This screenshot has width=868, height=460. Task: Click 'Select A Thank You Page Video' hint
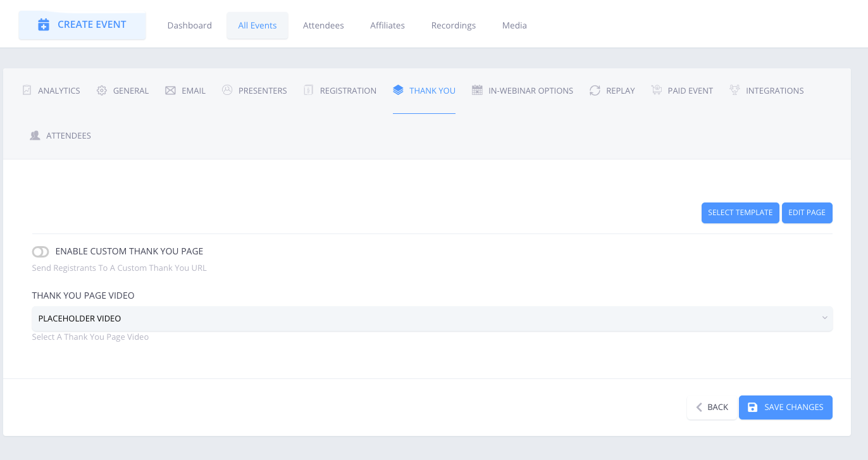pos(90,337)
